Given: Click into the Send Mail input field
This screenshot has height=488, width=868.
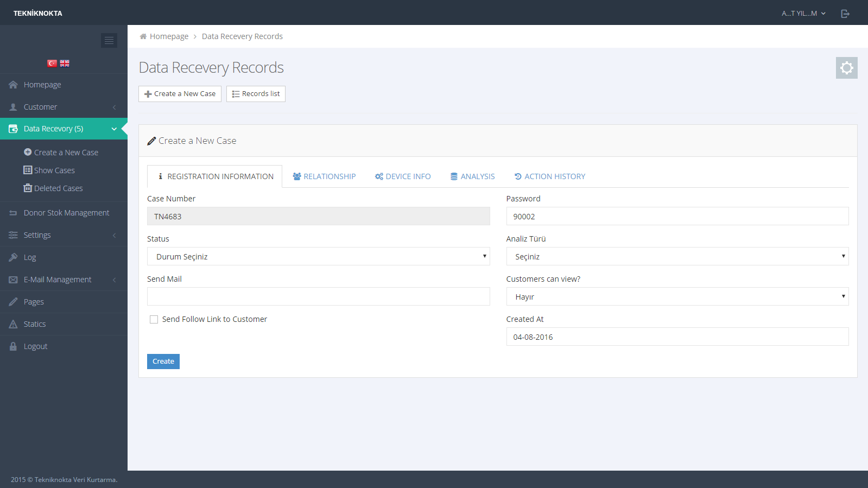Looking at the screenshot, I should (318, 296).
